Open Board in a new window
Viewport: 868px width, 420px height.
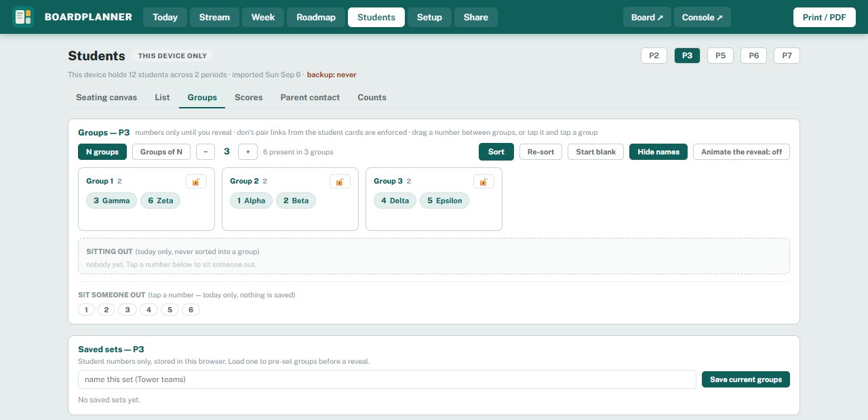click(x=647, y=18)
